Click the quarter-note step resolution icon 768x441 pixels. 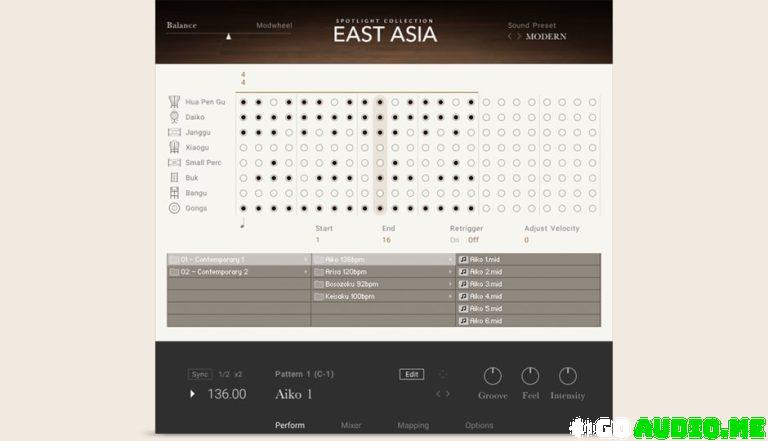[x=242, y=224]
